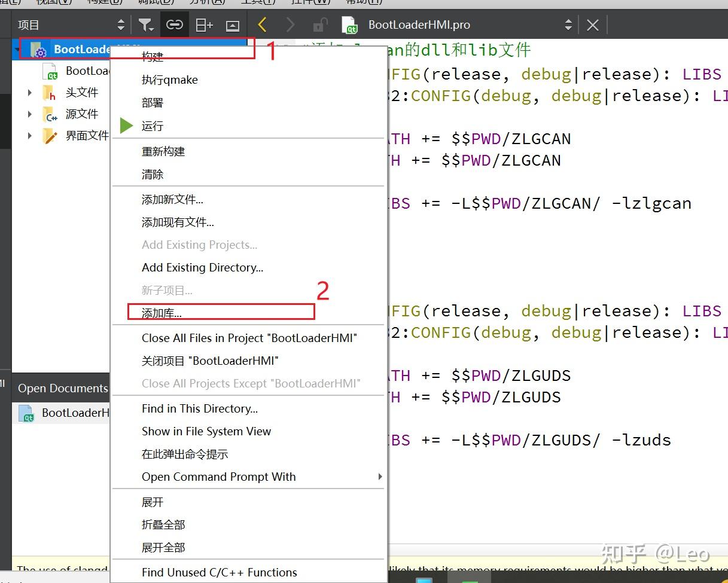Viewport: 728px width, 583px height.
Task: Click the collapse panel icon in project toolbar
Action: click(232, 25)
